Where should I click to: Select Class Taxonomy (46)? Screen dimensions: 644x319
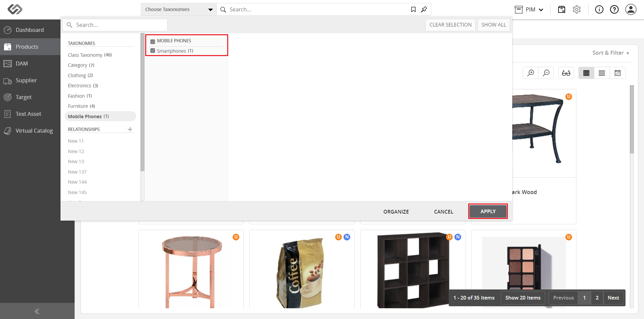pos(90,55)
